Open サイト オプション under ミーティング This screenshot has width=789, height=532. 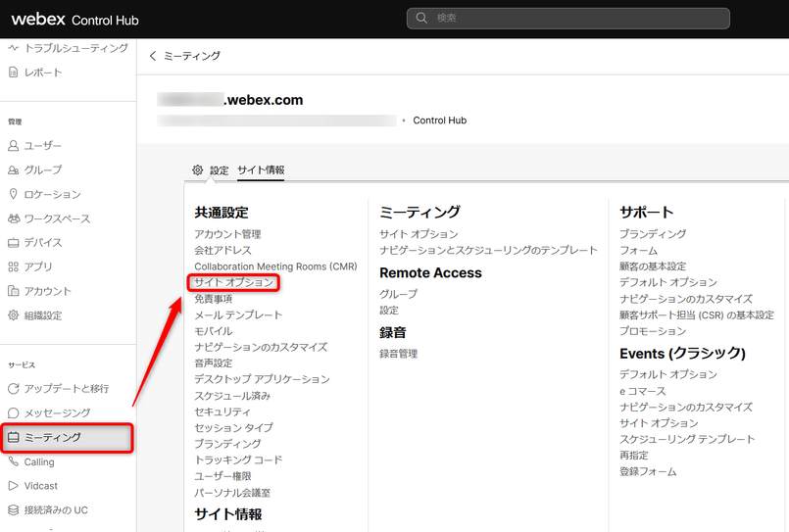[419, 234]
